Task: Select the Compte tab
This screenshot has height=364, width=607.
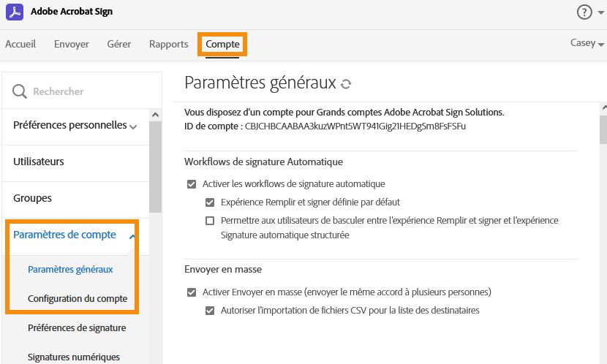Action: (222, 44)
